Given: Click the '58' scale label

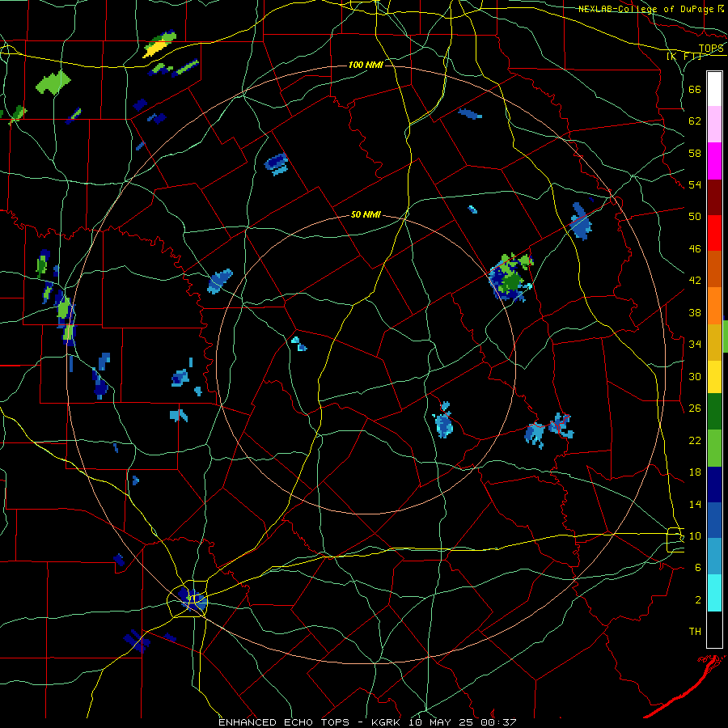Looking at the screenshot, I should click(695, 153).
